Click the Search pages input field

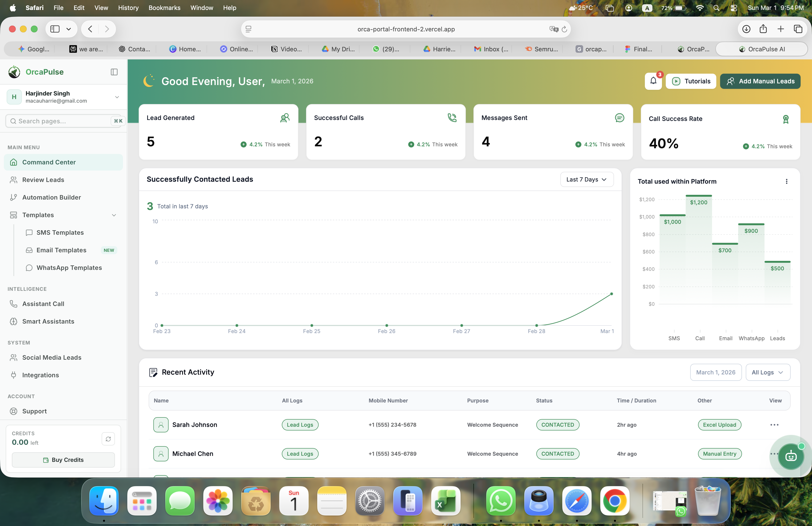click(x=61, y=121)
